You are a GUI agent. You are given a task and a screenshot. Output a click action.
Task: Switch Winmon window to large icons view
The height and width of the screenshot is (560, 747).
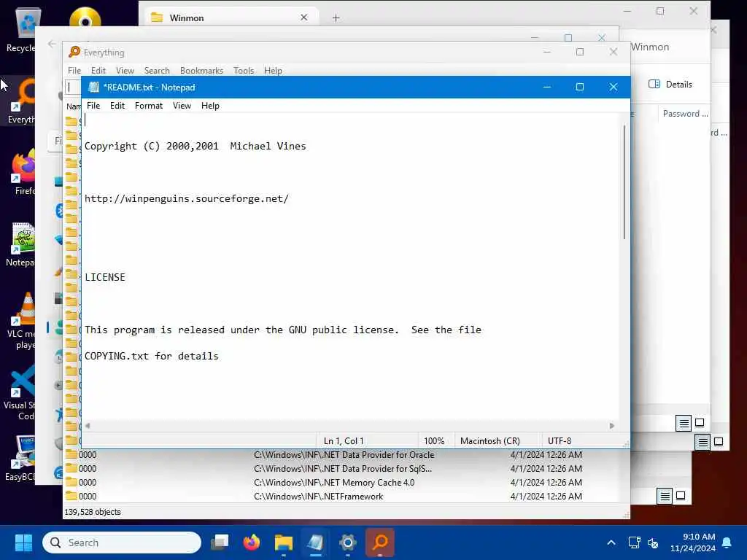(x=700, y=423)
